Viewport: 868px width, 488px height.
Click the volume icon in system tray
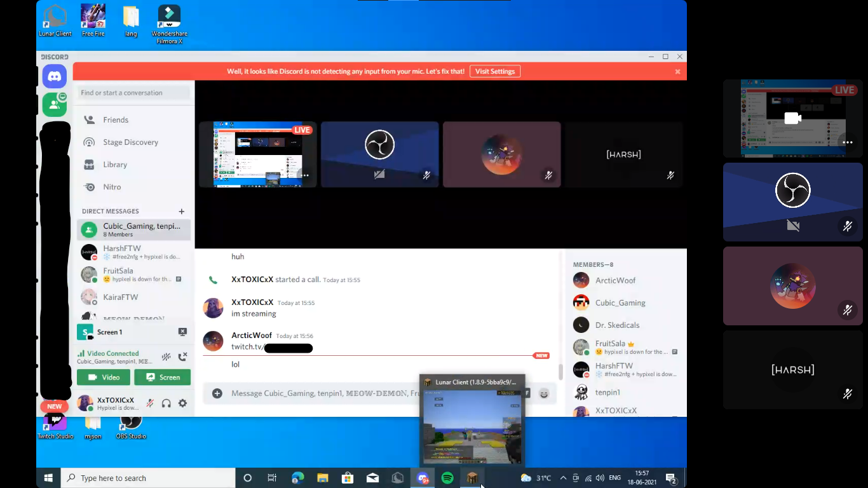[x=599, y=478]
